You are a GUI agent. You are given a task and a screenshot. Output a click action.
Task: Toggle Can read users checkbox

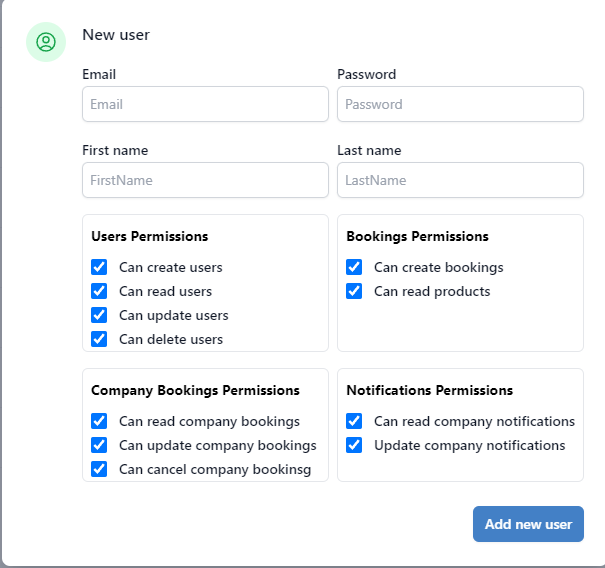(99, 291)
